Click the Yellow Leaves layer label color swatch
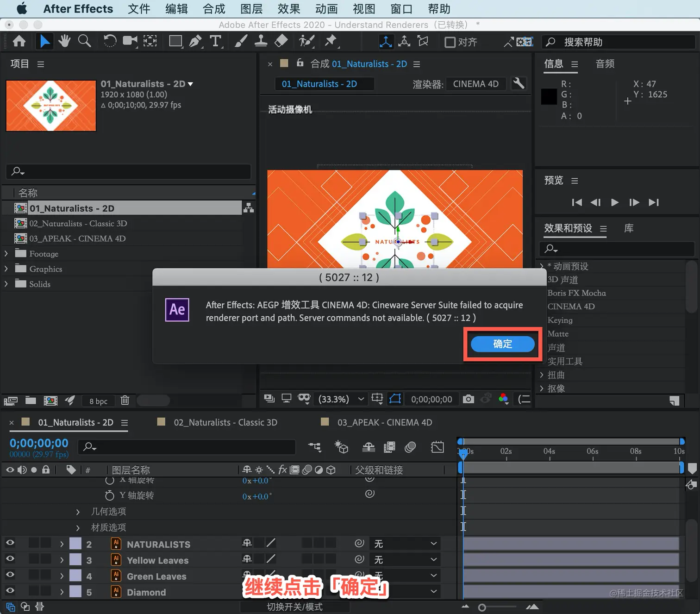 click(75, 560)
